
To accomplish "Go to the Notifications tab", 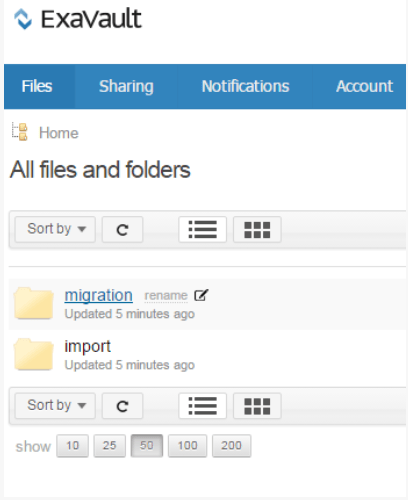I will (x=245, y=86).
